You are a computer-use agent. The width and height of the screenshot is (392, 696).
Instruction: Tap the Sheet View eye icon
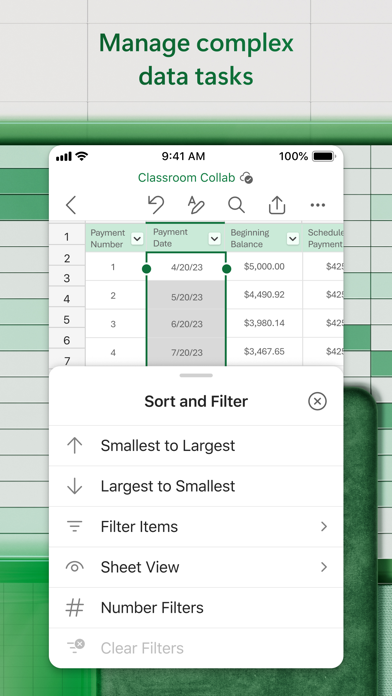tap(75, 567)
